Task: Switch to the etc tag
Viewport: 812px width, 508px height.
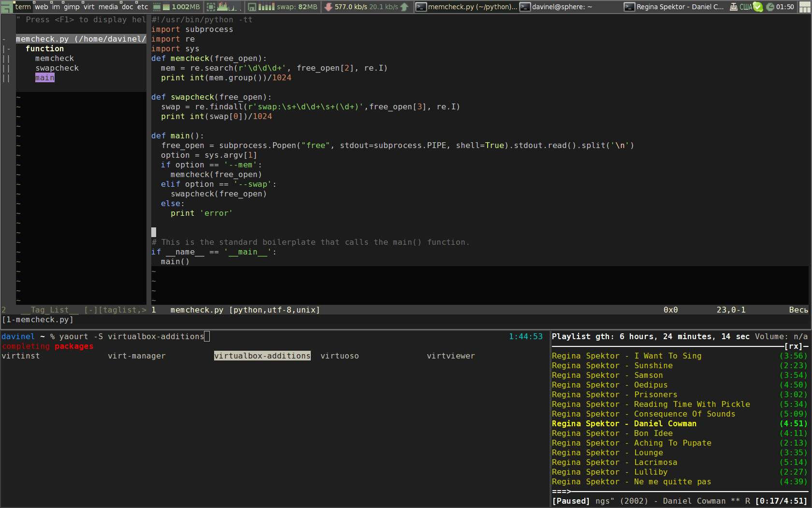Action: point(143,7)
